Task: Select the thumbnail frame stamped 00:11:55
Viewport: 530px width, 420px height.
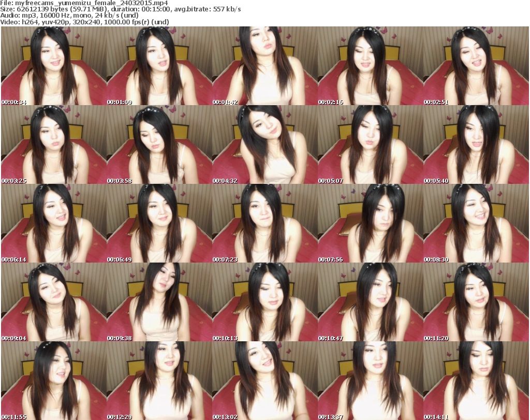Action: tap(54, 381)
